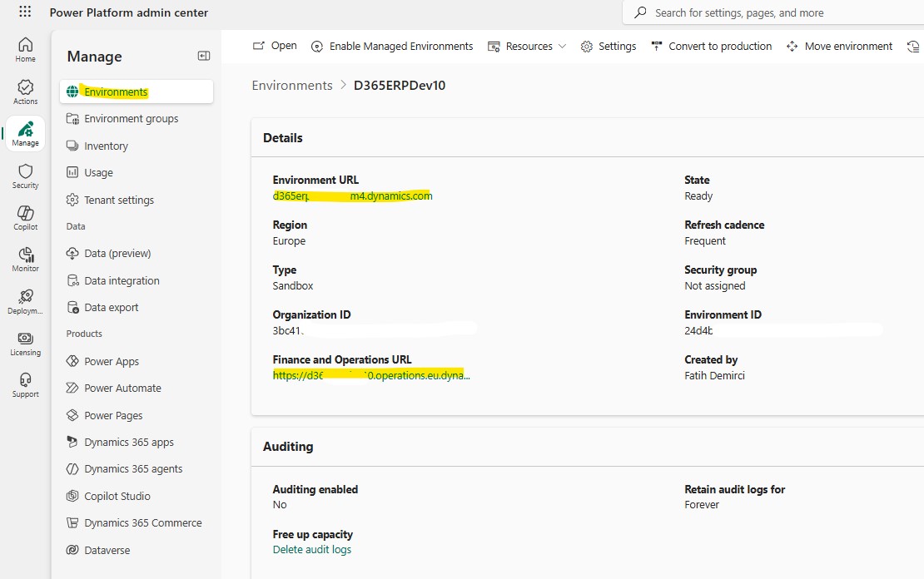Open Security in the left rail
Image resolution: width=924 pixels, height=579 pixels.
[x=25, y=176]
